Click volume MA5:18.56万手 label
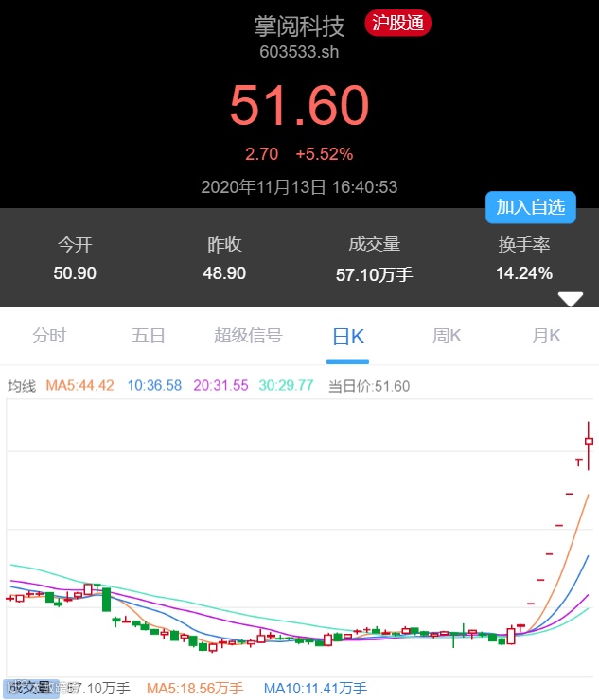 coord(195,688)
